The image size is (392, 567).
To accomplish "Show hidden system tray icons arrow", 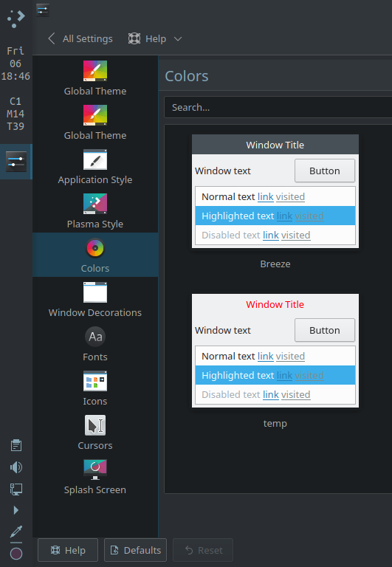I will tap(16, 510).
